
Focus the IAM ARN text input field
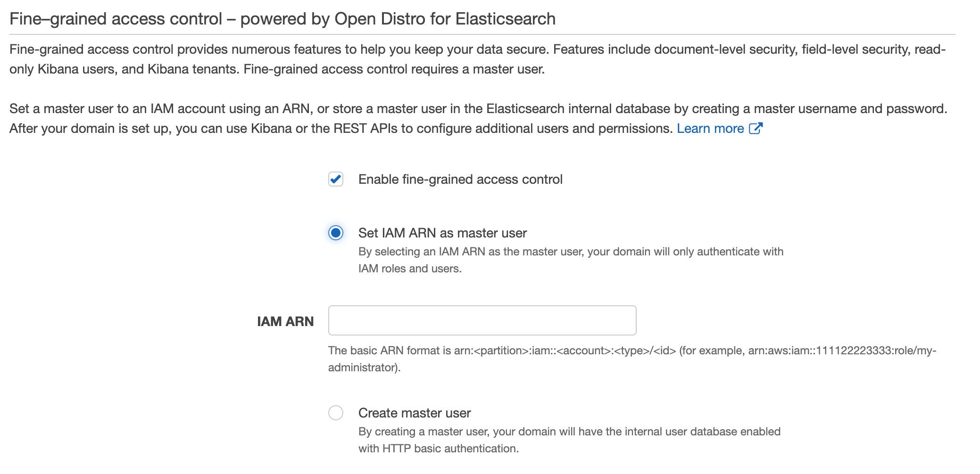coord(482,320)
